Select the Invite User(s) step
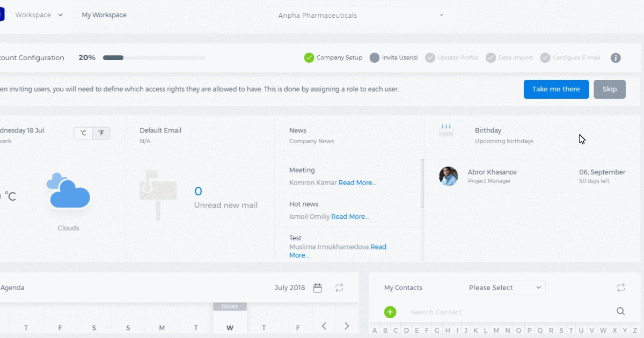This screenshot has height=338, width=644. (394, 57)
